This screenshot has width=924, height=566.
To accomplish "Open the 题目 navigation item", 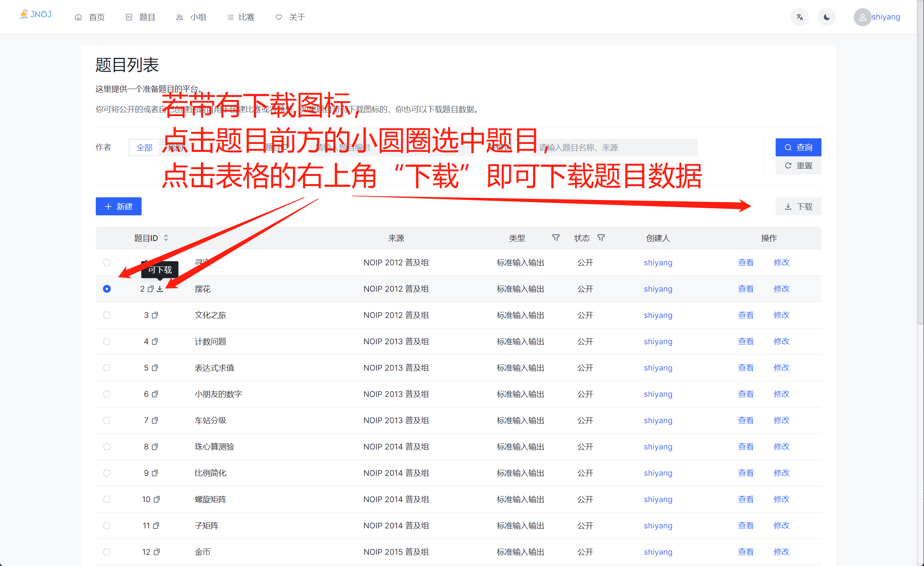I will click(x=140, y=17).
